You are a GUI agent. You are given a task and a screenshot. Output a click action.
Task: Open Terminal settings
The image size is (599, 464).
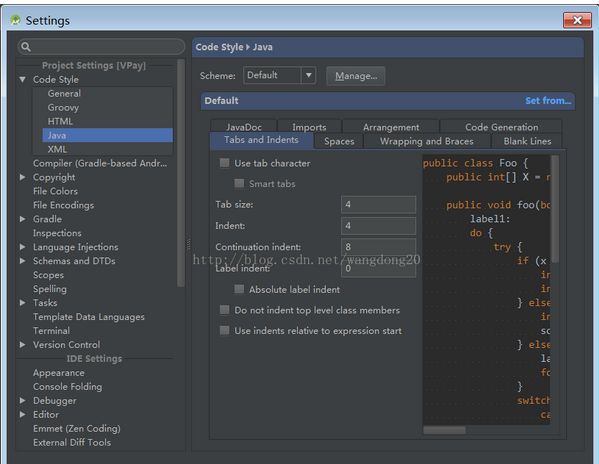(x=52, y=331)
